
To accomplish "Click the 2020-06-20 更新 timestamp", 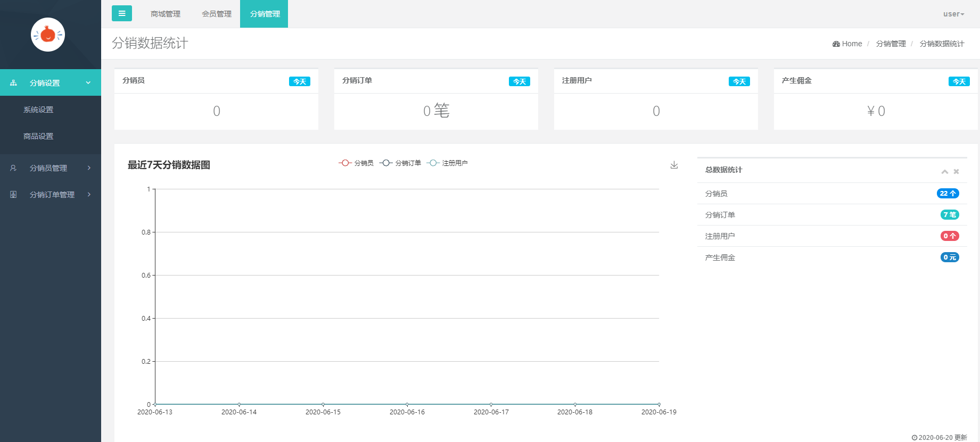I will coord(943,438).
